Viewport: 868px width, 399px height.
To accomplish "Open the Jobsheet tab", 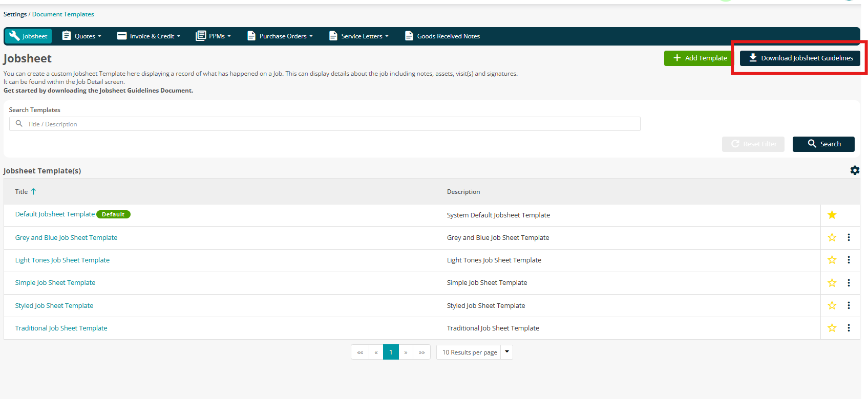I will point(29,36).
